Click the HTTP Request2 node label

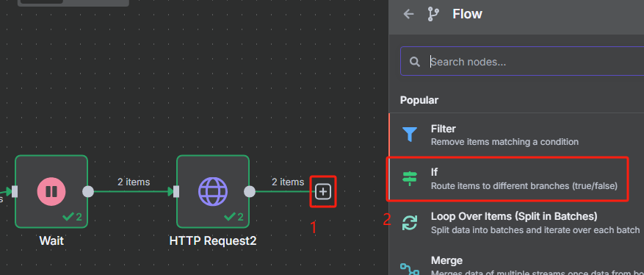(x=213, y=240)
